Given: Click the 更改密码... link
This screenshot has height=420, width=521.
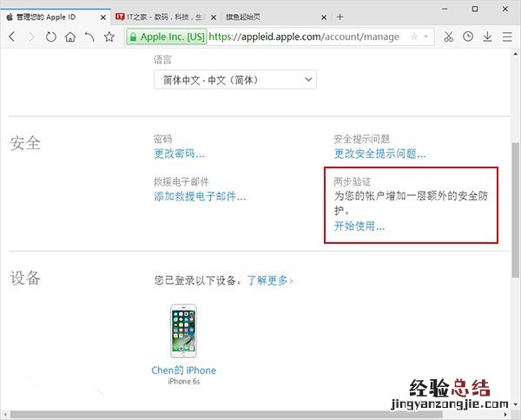Looking at the screenshot, I should click(x=179, y=154).
